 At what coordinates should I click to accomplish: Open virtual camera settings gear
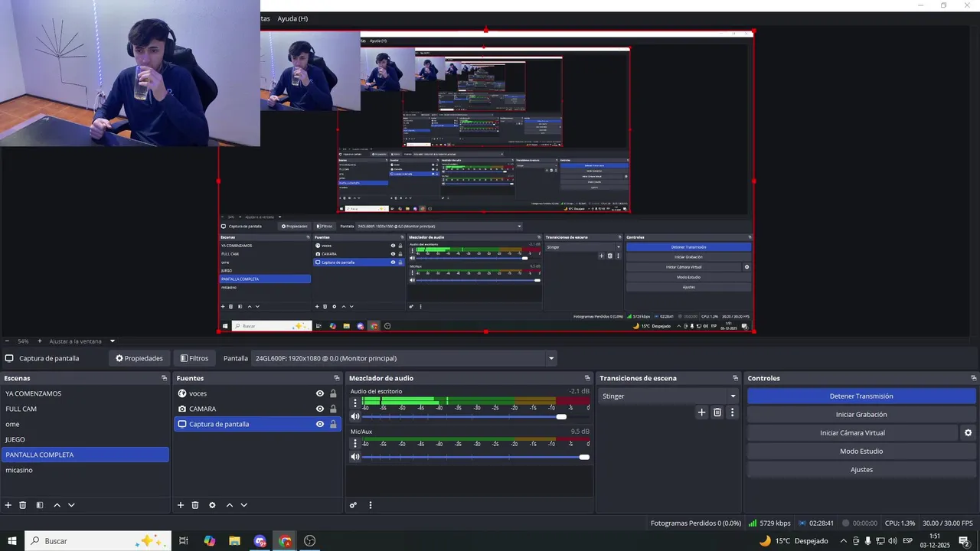[968, 433]
